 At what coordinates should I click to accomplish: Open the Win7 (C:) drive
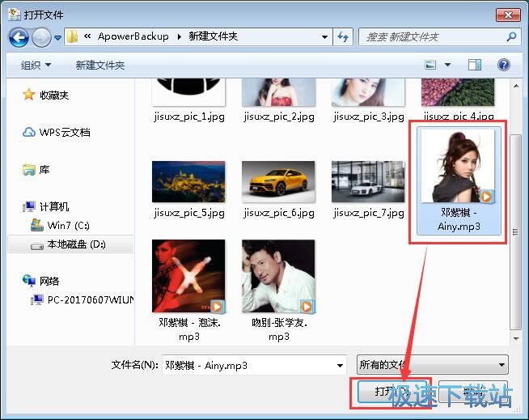coord(69,225)
